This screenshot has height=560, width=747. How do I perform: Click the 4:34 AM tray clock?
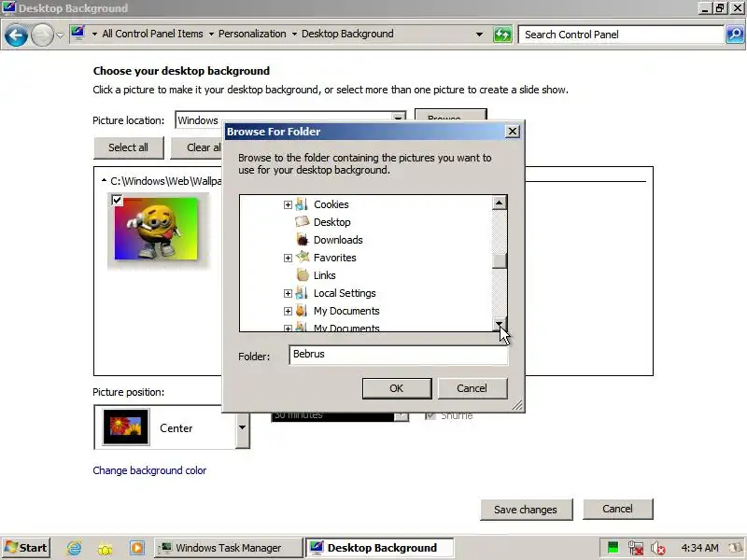pos(699,548)
